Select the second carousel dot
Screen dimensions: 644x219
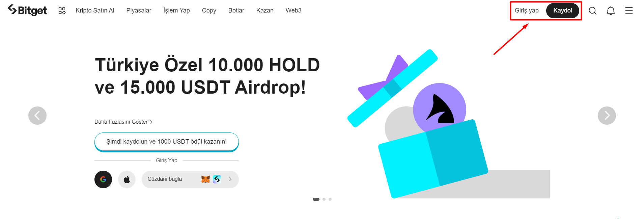324,199
